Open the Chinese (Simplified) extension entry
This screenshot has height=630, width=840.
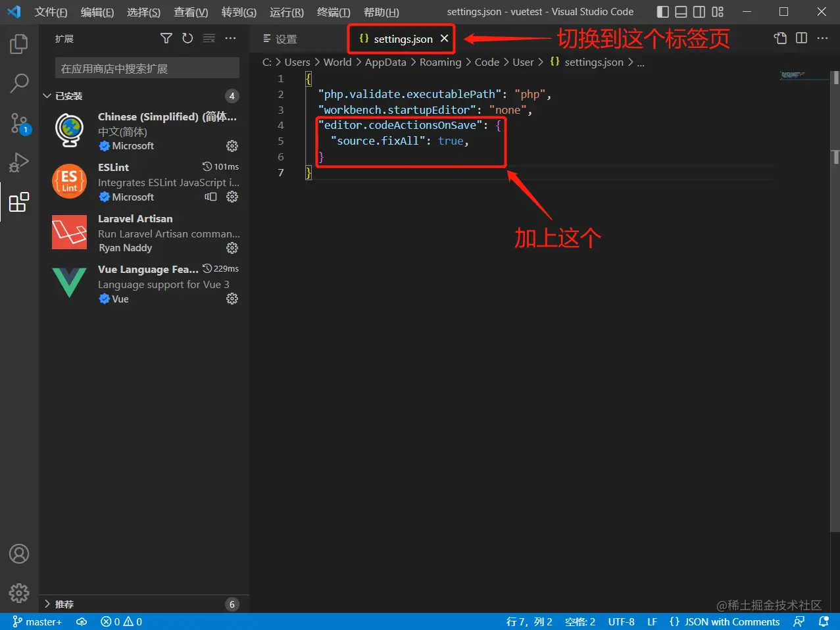pyautogui.click(x=143, y=130)
